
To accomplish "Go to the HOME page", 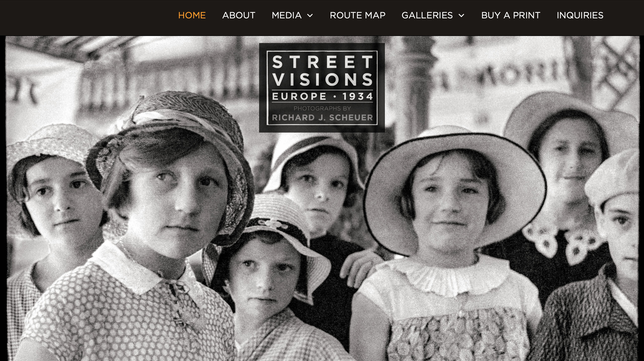I will click(x=192, y=15).
